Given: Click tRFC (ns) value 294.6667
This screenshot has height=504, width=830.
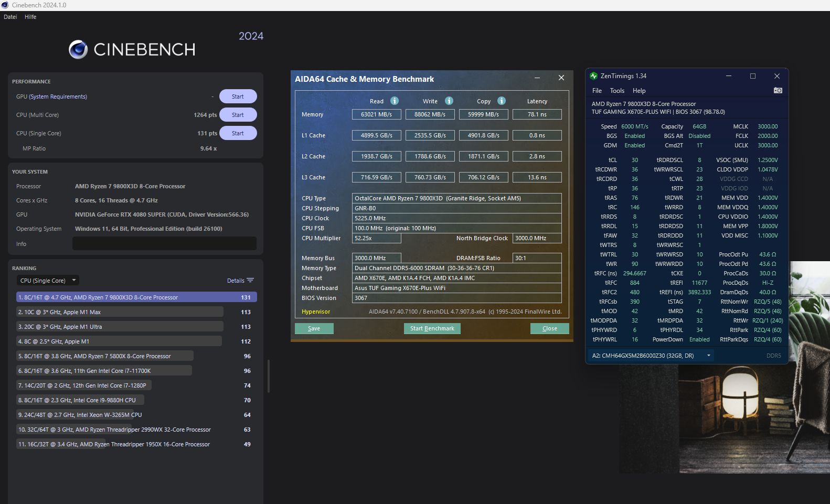Looking at the screenshot, I should click(x=634, y=273).
